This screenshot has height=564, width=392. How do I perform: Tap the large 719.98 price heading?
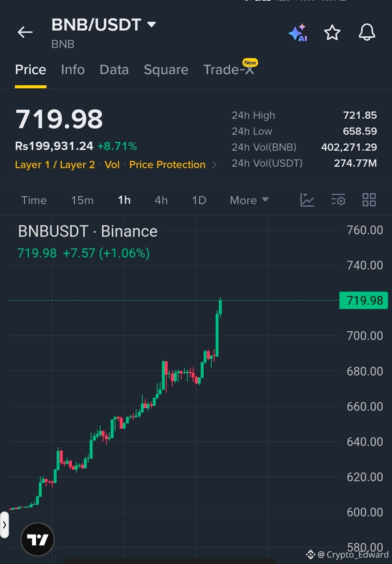(x=59, y=119)
